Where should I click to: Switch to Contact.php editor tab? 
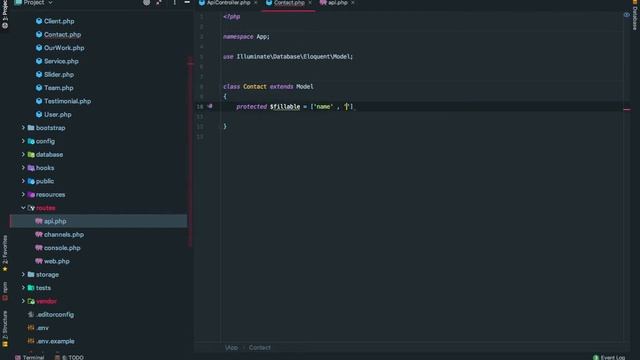tap(289, 3)
